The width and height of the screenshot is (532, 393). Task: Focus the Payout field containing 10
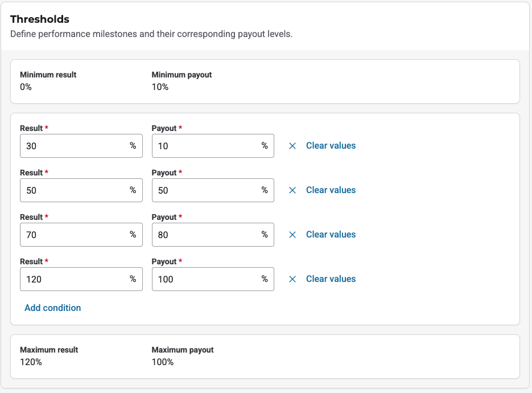(206, 146)
